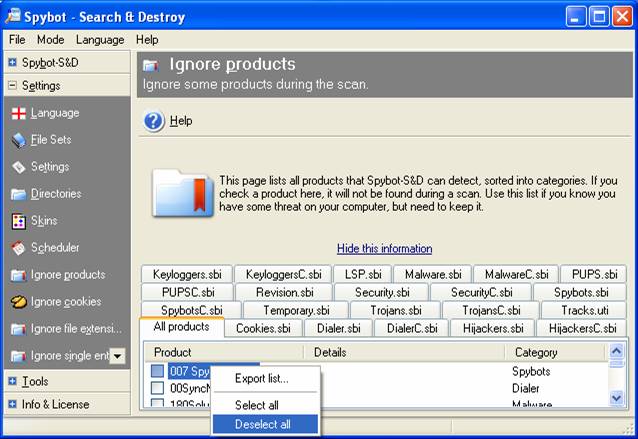Click the Skins palette icon
The height and width of the screenshot is (439, 638).
click(19, 221)
